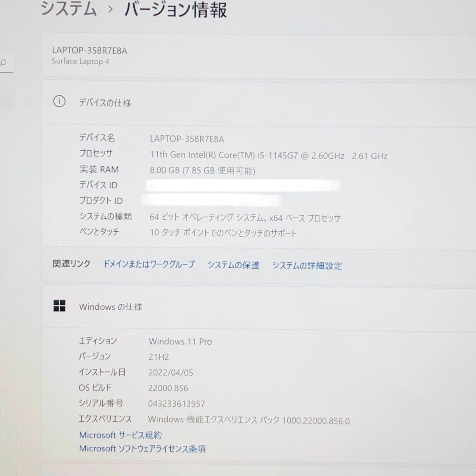Select 64 ビット オペレーティング システム value
Screen dimensions: 476x476
(x=245, y=217)
